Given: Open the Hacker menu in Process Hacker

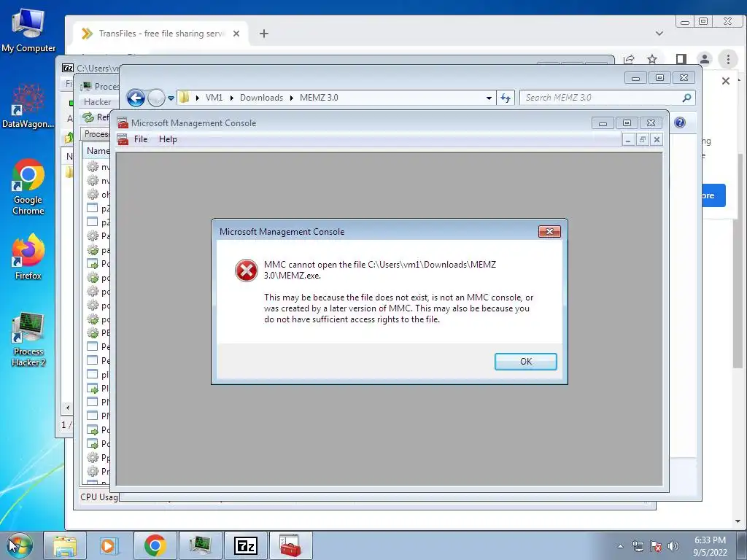Looking at the screenshot, I should tap(97, 102).
